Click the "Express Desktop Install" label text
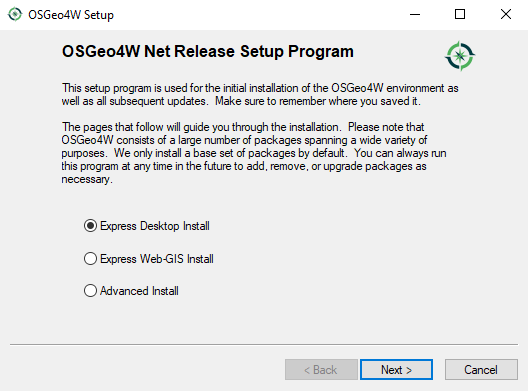528x391 pixels. tap(155, 226)
